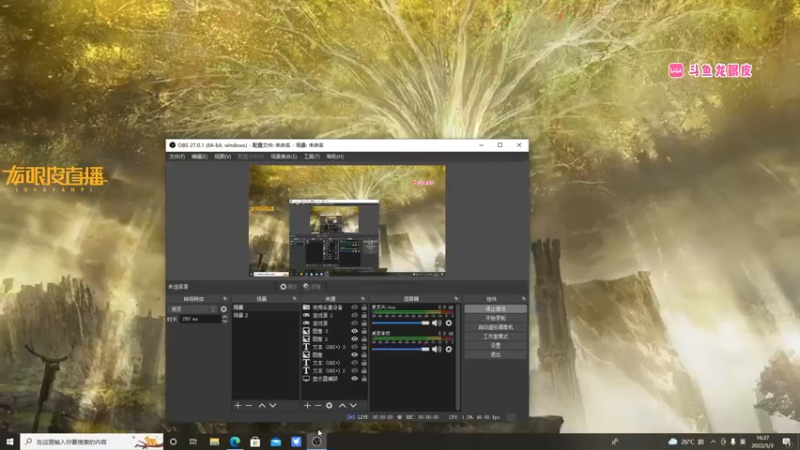This screenshot has width=800, height=450.
Task: Adjust the 麦克风/Aux volume slider
Action: point(401,323)
